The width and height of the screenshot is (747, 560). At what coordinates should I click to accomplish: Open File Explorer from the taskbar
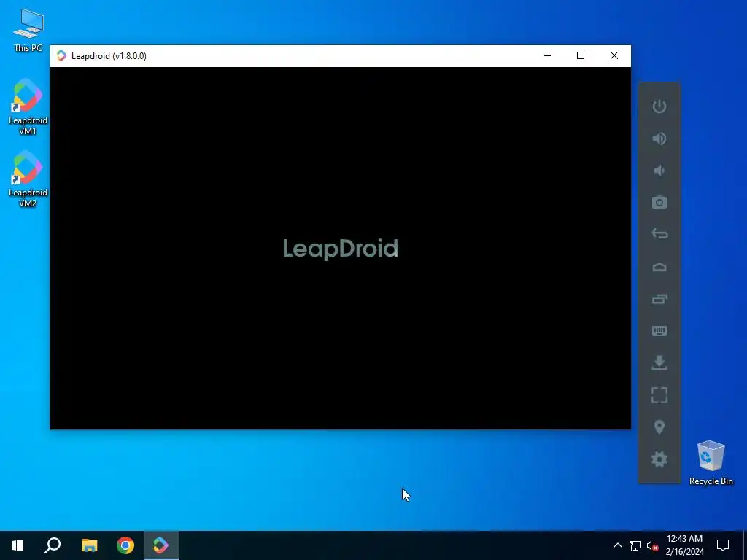pyautogui.click(x=89, y=545)
